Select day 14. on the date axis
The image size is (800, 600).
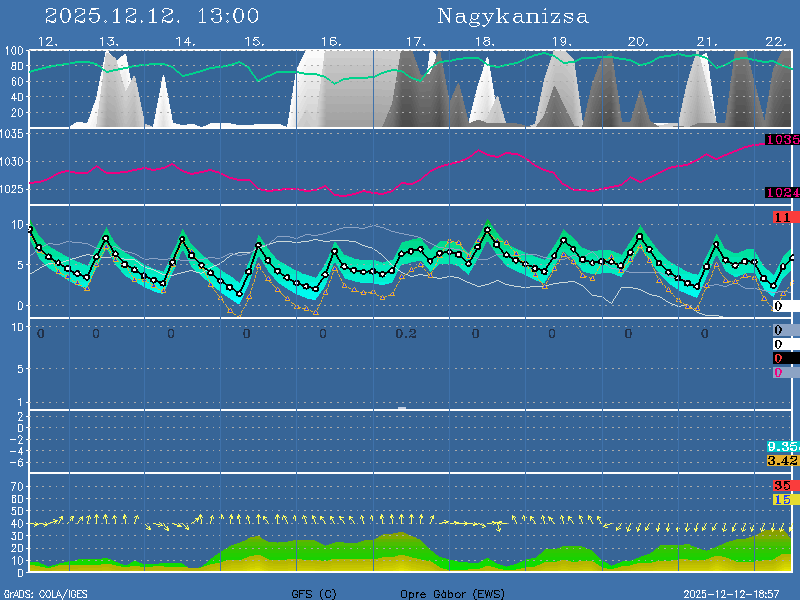click(x=185, y=41)
